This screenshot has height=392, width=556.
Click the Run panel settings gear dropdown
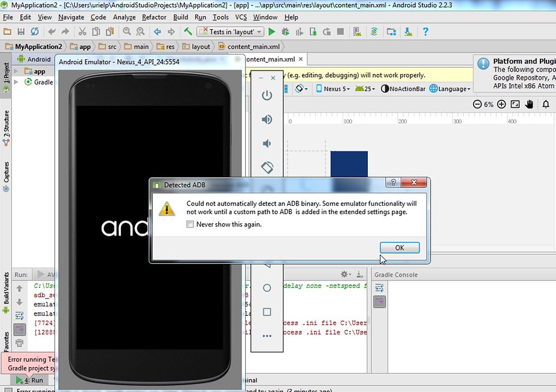[346, 274]
